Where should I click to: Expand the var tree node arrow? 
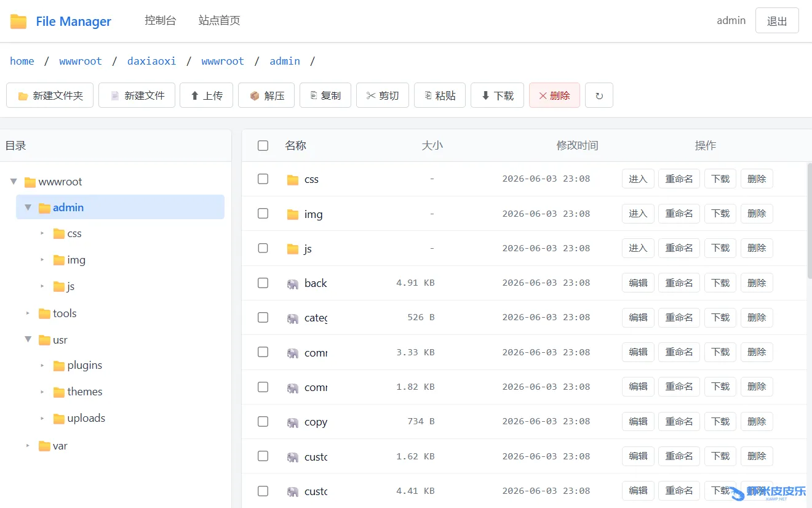pos(28,446)
